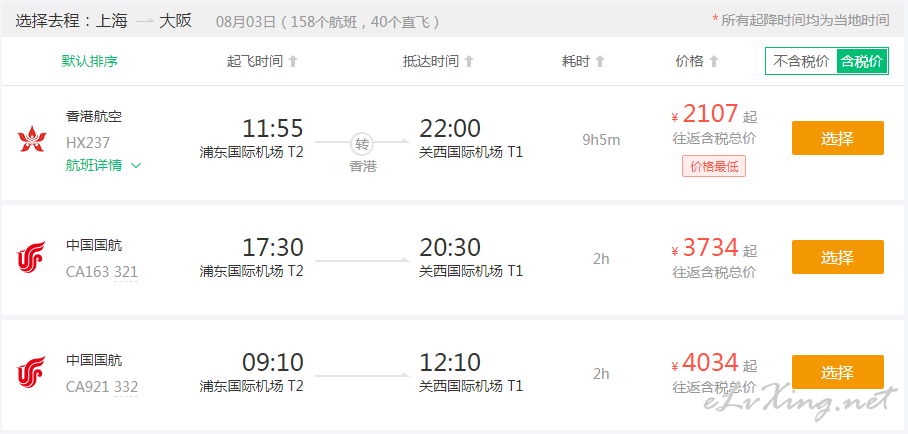Choose the CA163 flight with 选择 button
Viewport: 908px width, 434px height.
tap(837, 257)
